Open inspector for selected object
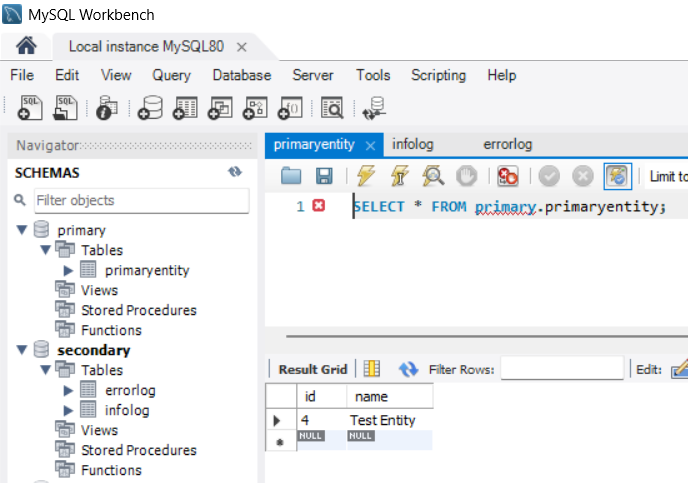The image size is (688, 483). (107, 108)
